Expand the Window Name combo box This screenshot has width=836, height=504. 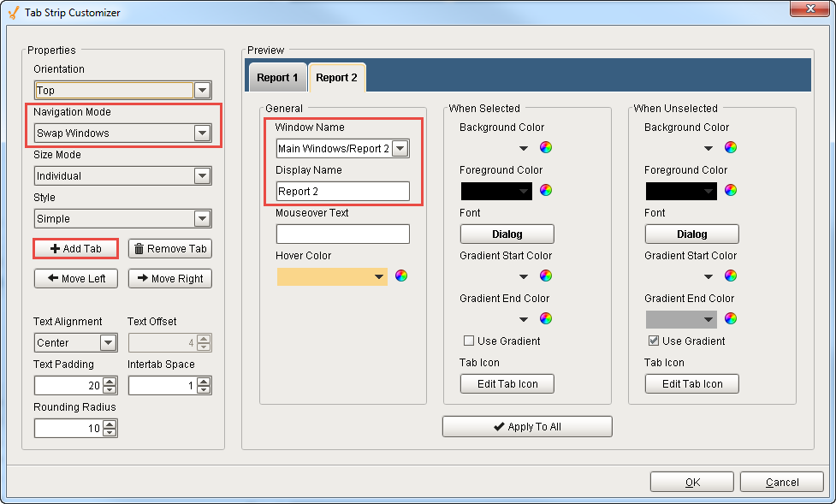(400, 149)
